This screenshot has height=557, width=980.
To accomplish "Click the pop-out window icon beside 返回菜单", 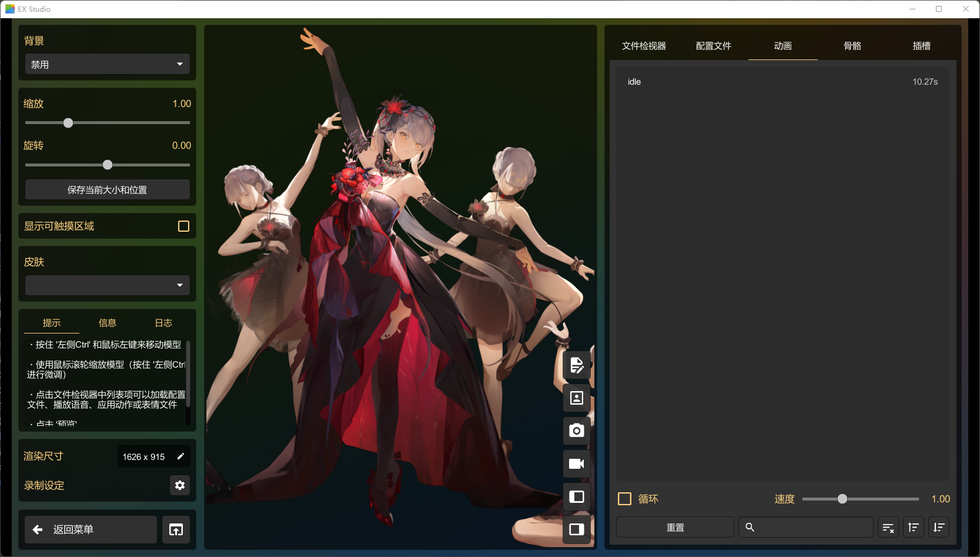I will [176, 529].
